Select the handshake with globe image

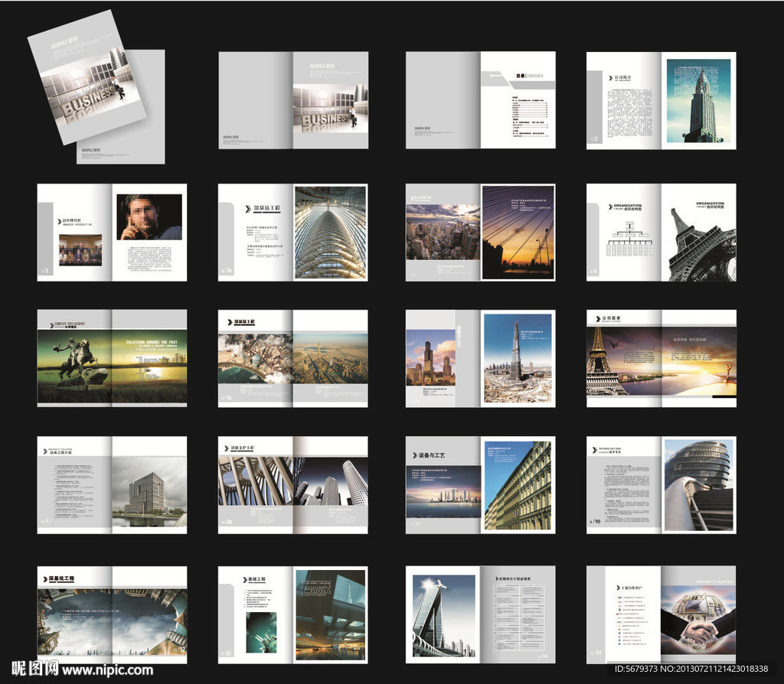(697, 620)
